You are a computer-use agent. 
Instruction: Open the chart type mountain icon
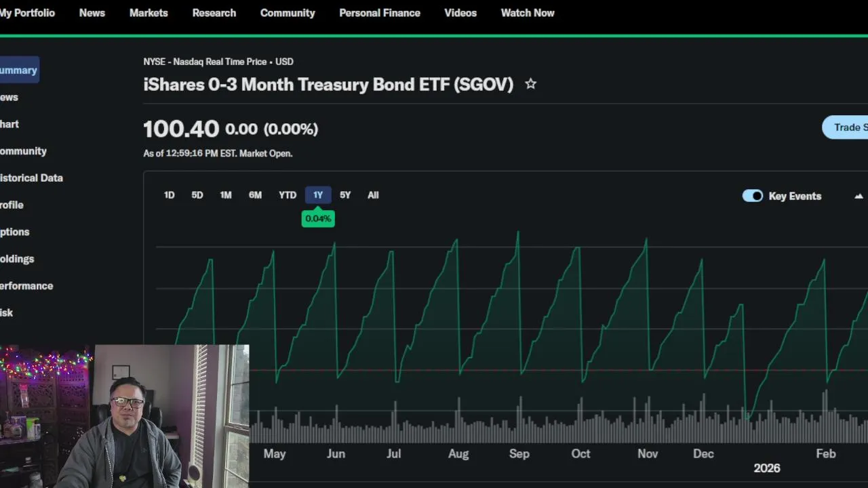tap(859, 197)
